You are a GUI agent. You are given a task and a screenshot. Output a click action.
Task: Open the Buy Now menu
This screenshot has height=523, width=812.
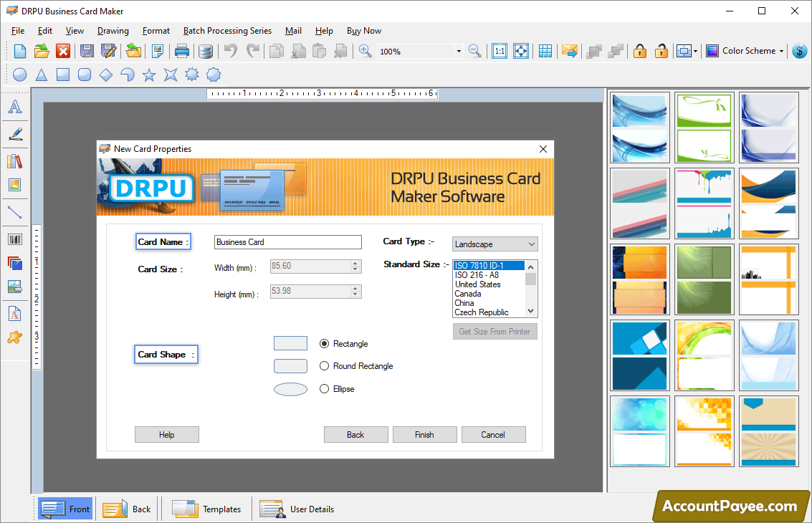[364, 31]
